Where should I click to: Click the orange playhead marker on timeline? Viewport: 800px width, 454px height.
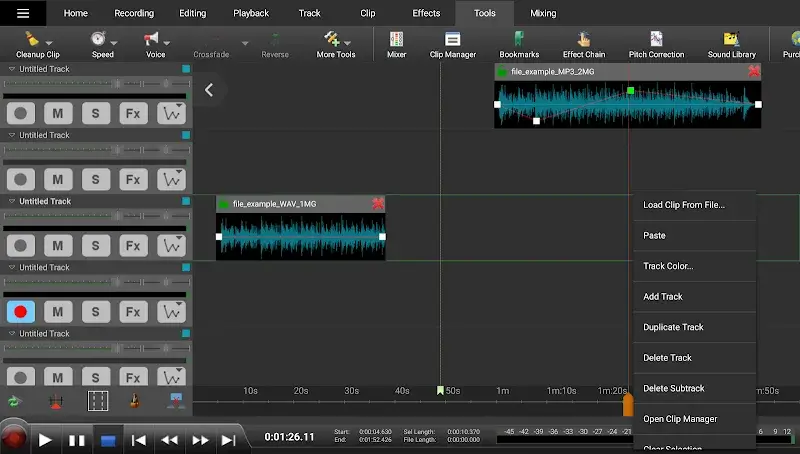(x=628, y=405)
